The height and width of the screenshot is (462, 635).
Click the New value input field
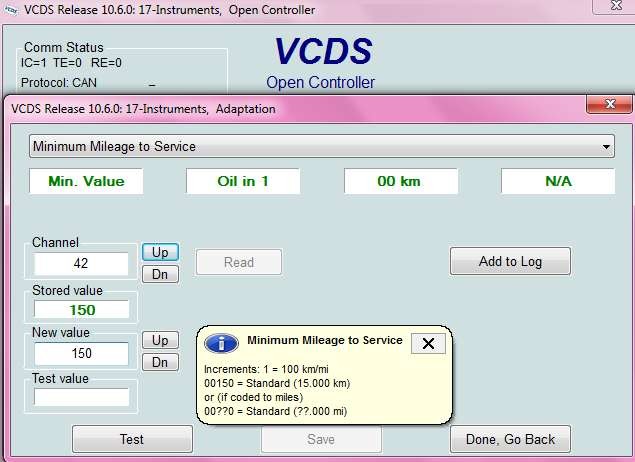point(81,353)
